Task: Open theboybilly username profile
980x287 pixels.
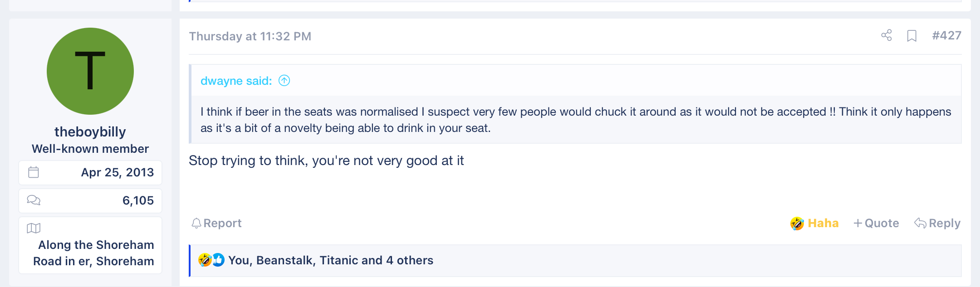Action: point(90,131)
